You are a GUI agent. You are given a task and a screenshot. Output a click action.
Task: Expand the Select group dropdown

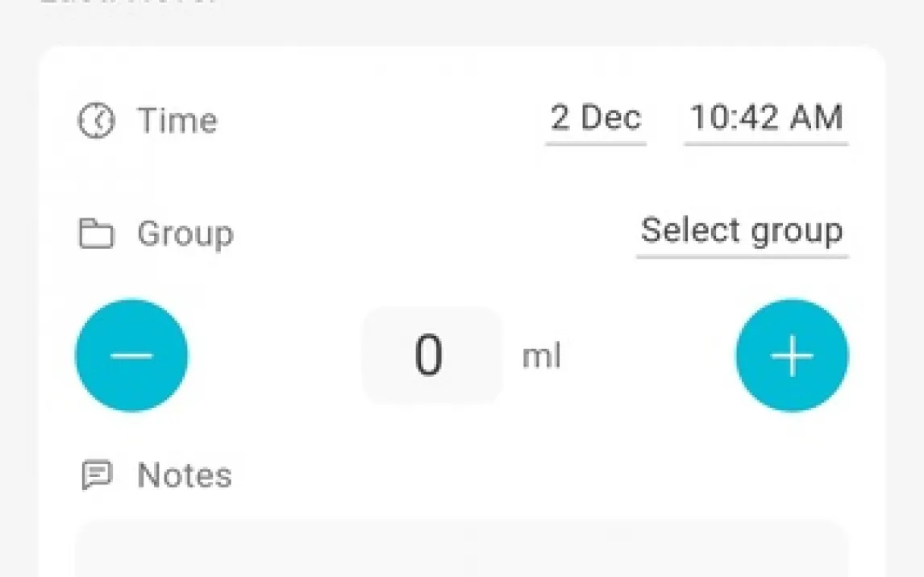tap(742, 232)
